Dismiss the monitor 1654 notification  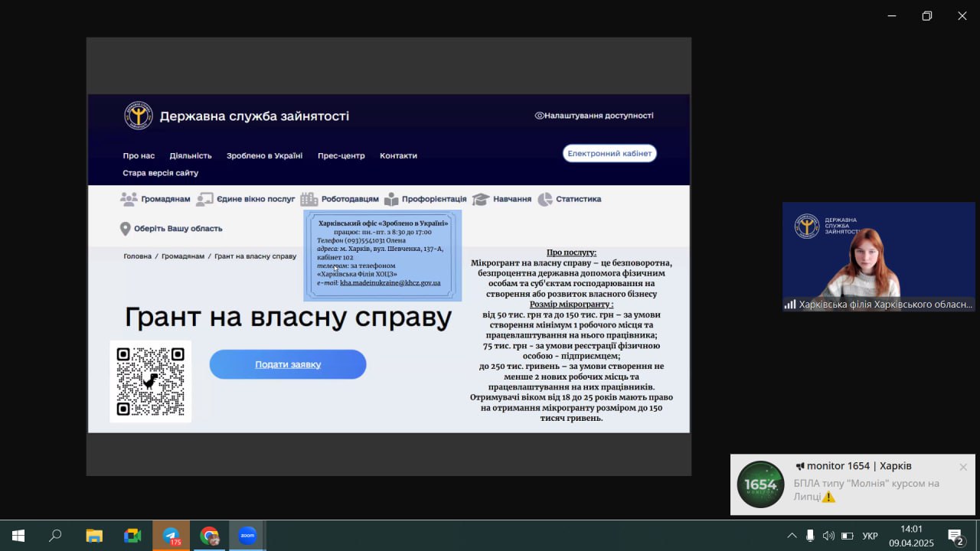click(x=963, y=467)
